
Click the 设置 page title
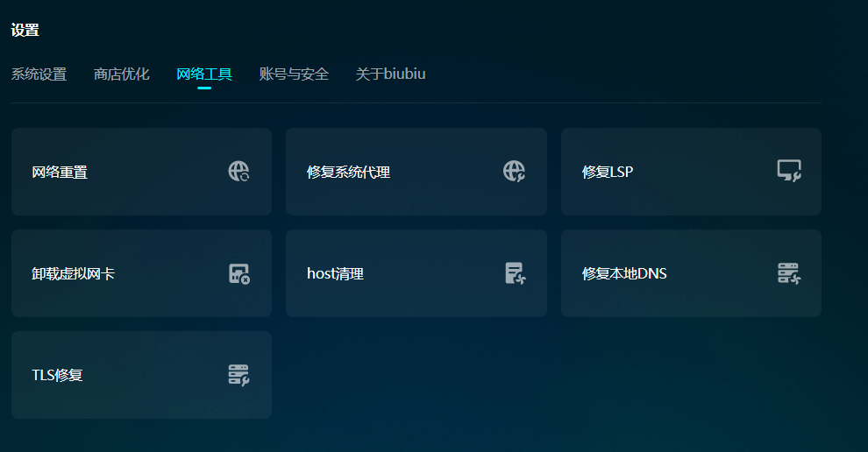coord(25,30)
